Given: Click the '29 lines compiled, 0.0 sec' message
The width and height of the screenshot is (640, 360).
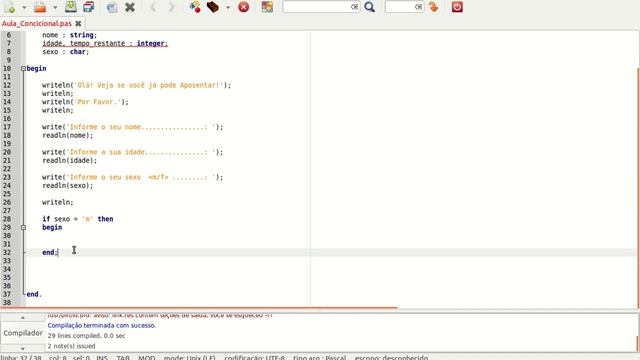Looking at the screenshot, I should (87, 336).
